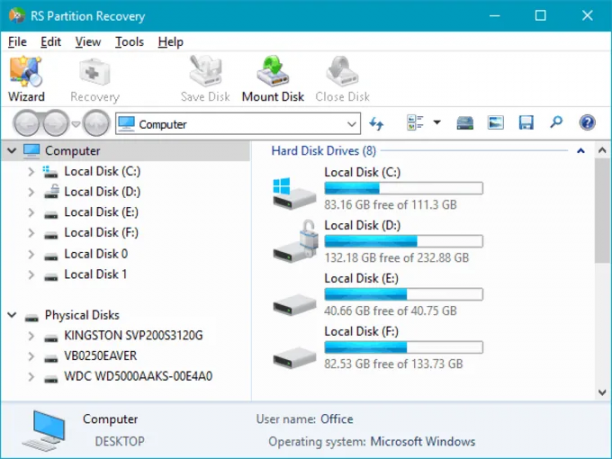The image size is (612, 459).
Task: Click the Hard Disk Drives (8) header
Action: pos(324,151)
